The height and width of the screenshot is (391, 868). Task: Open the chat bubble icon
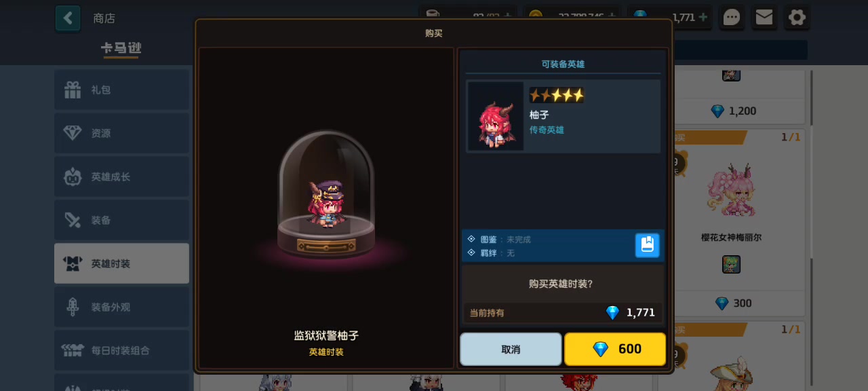tap(732, 18)
